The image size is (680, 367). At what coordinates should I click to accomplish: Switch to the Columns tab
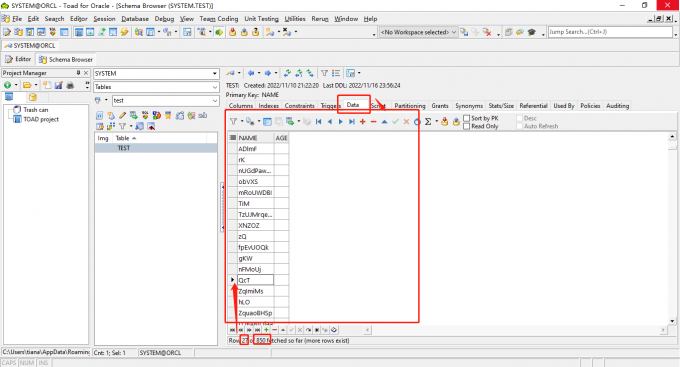point(241,106)
